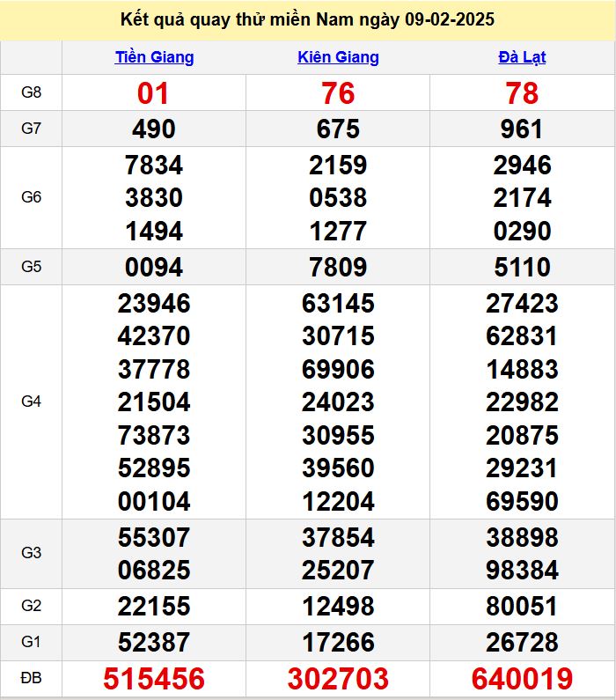
Task: Click the G4 number 23946
Action: (x=154, y=304)
